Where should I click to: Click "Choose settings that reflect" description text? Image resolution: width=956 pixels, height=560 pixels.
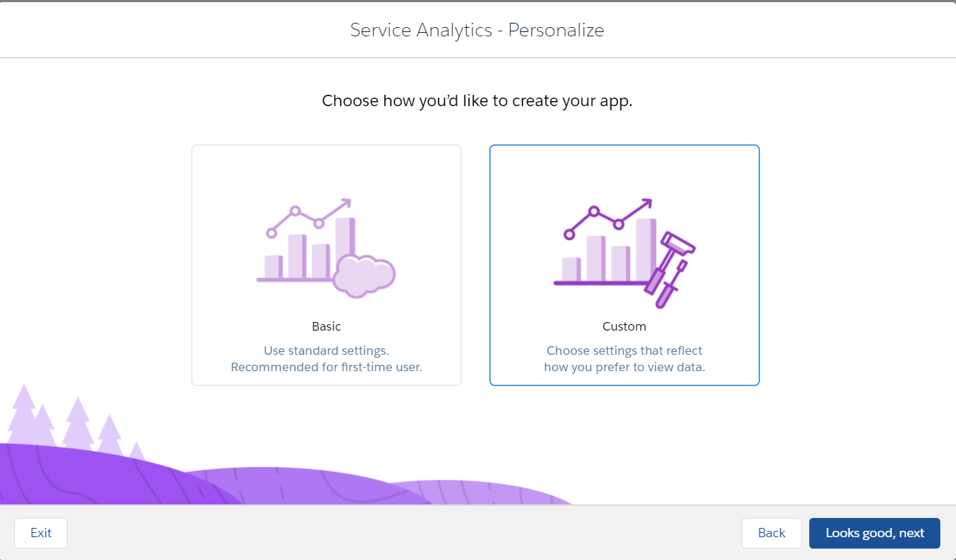point(625,351)
